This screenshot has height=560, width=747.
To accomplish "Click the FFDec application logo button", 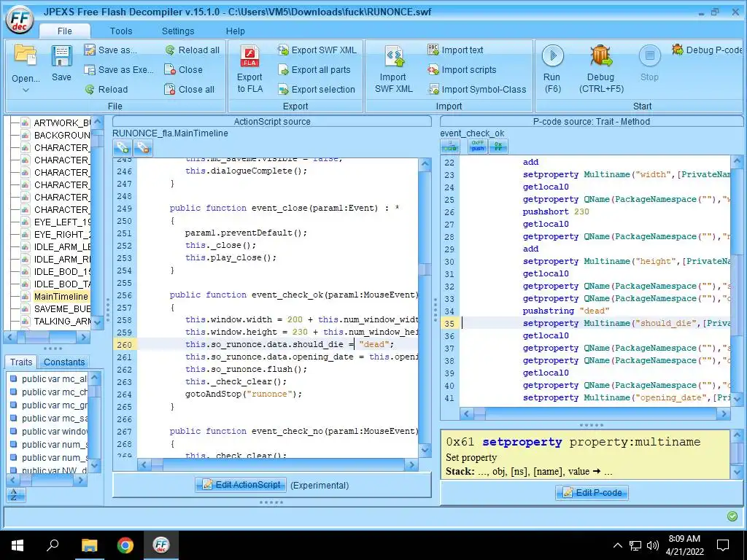I will pos(19,20).
